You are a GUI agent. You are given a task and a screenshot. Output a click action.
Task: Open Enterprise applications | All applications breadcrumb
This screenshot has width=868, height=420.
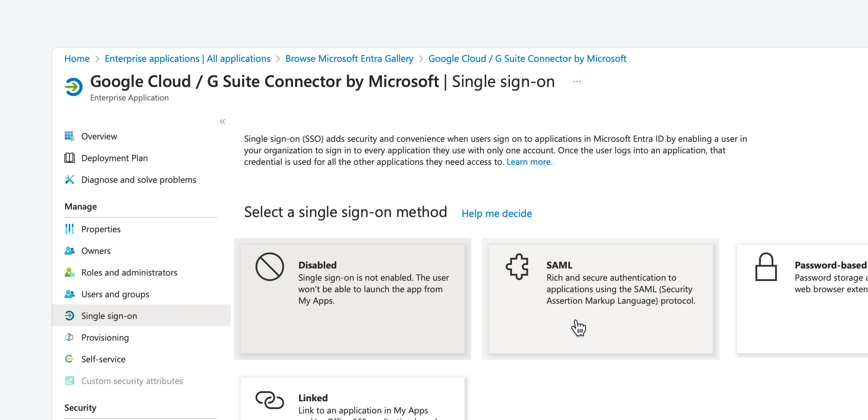click(x=187, y=58)
